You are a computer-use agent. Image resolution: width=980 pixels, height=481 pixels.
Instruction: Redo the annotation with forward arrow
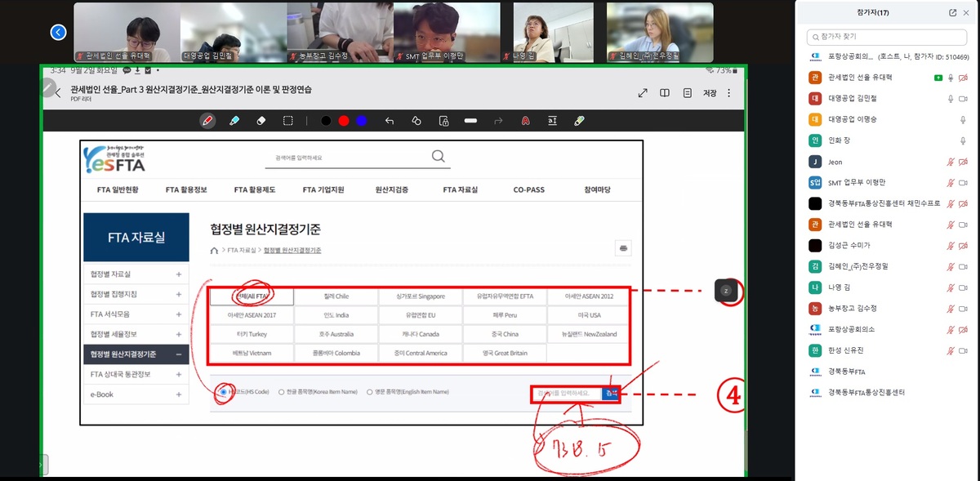[x=498, y=121]
